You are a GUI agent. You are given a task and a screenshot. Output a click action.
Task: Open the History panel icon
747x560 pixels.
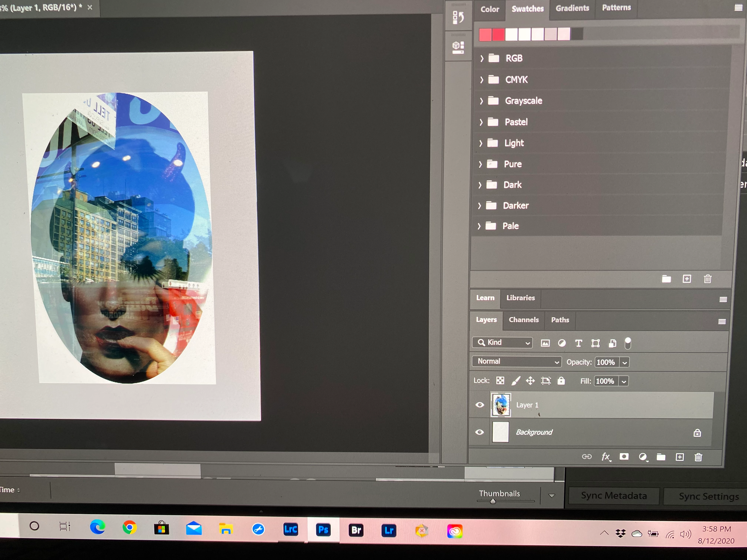tap(458, 17)
